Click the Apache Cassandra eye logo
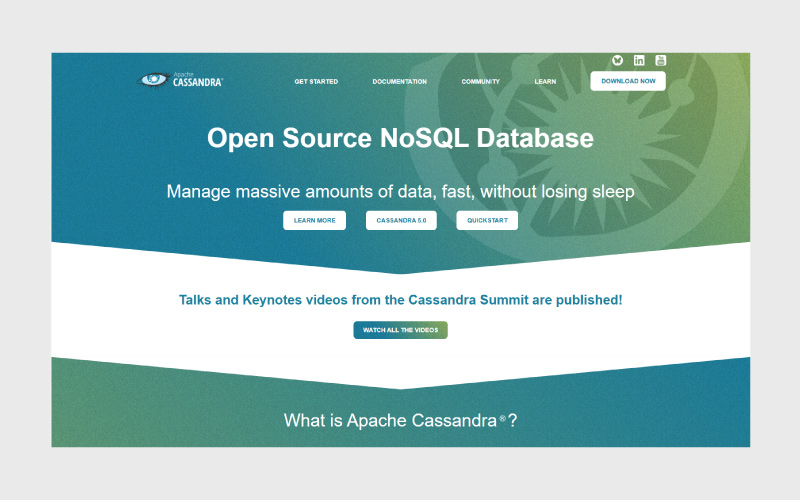Image resolution: width=800 pixels, height=500 pixels. [x=180, y=80]
